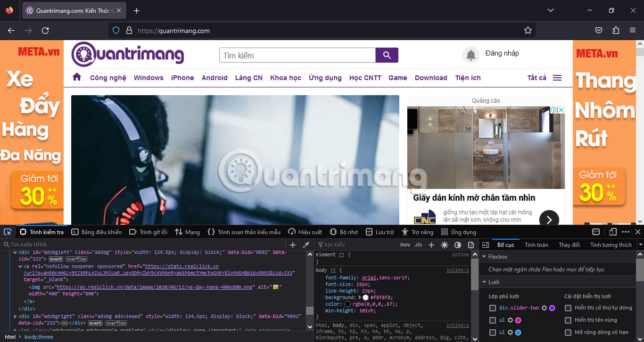Select html in breadcrumb bar
This screenshot has height=342, width=644.
(x=10, y=337)
